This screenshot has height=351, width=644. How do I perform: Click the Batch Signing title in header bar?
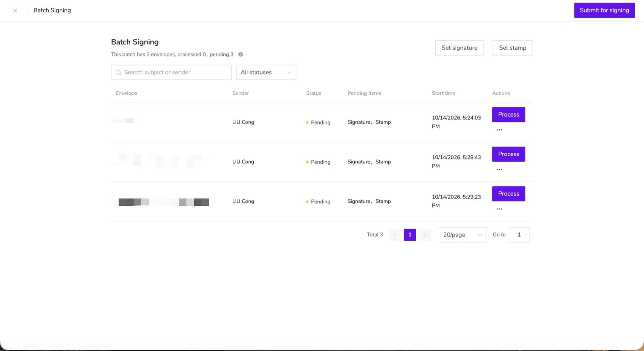[x=52, y=10]
